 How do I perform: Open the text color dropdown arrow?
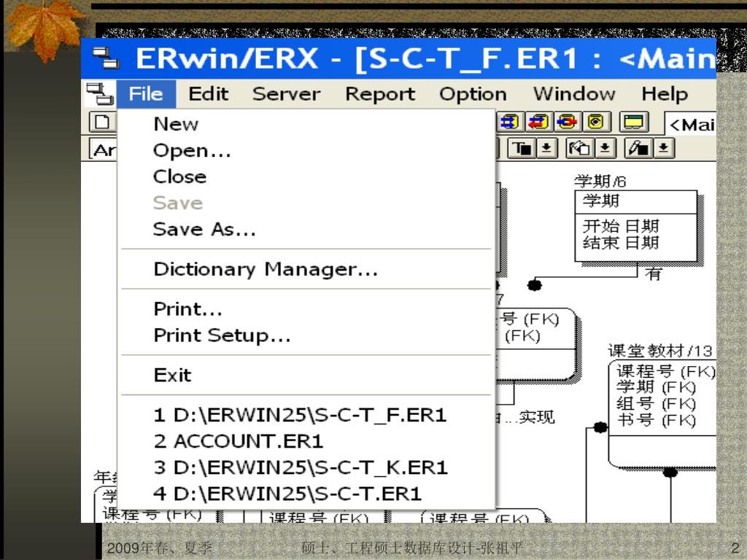[546, 148]
